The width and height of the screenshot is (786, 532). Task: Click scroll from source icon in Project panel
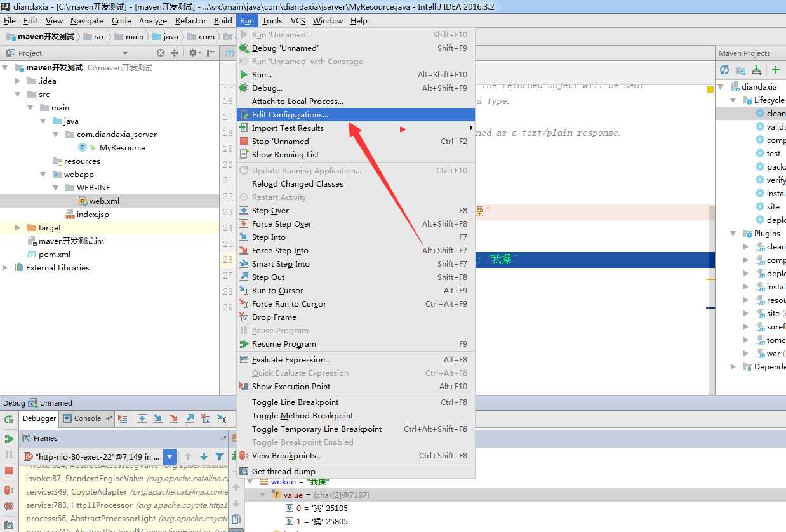click(x=161, y=53)
